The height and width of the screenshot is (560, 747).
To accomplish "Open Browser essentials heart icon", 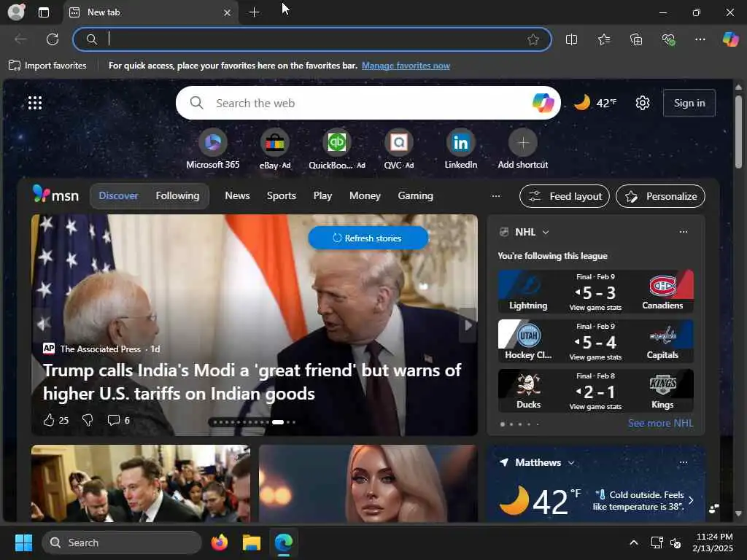I will coord(668,39).
